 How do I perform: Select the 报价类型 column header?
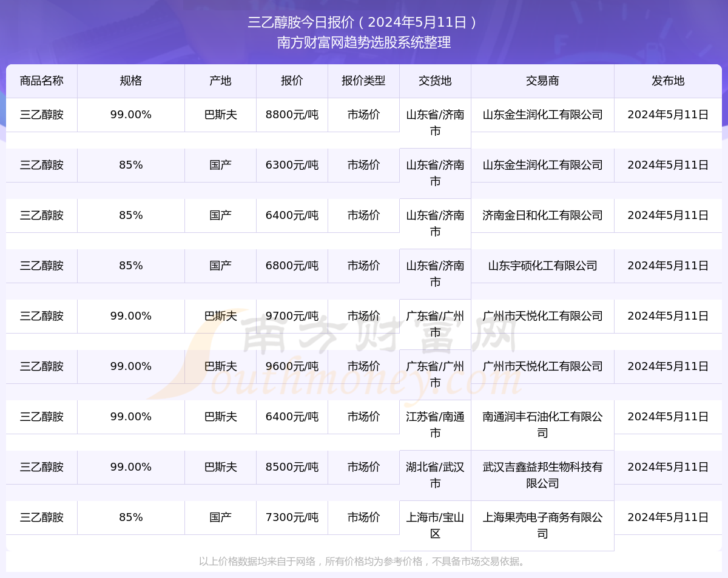(363, 81)
